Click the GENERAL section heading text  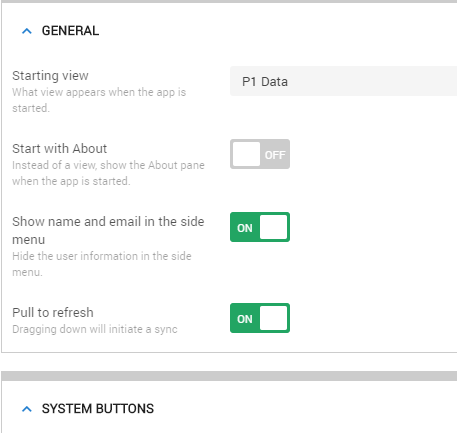coord(70,31)
